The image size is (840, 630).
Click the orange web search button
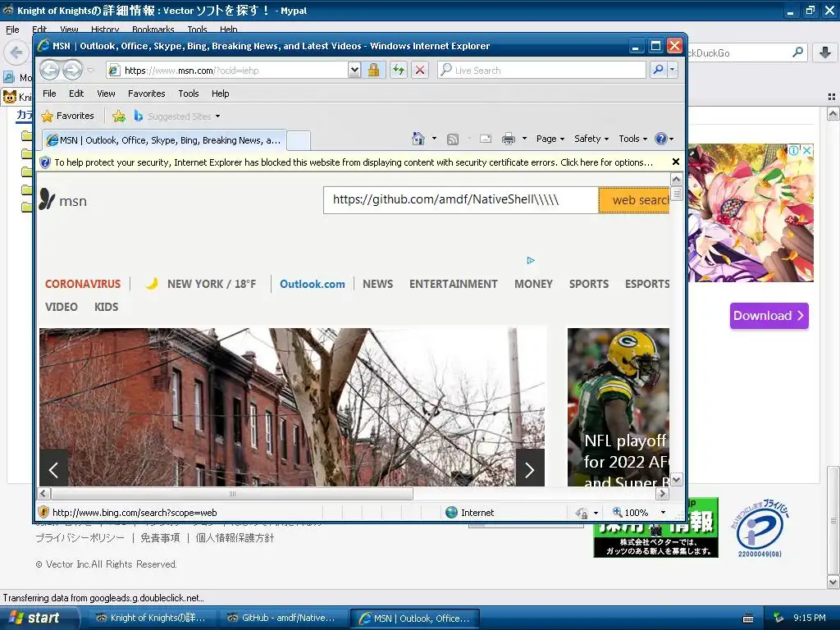634,200
